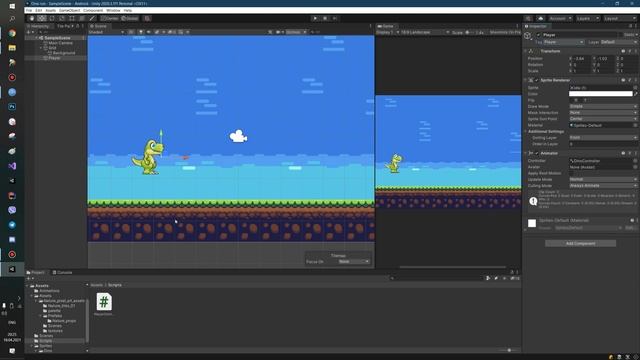This screenshot has height=360, width=640.
Task: Select the Move tool in Unity toolbar
Action: coord(42,18)
